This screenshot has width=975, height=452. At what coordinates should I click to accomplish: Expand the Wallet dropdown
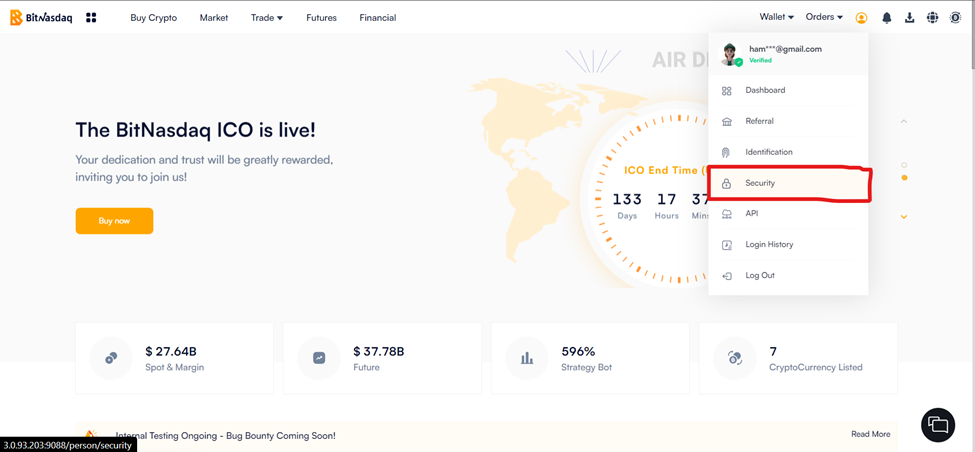[776, 17]
